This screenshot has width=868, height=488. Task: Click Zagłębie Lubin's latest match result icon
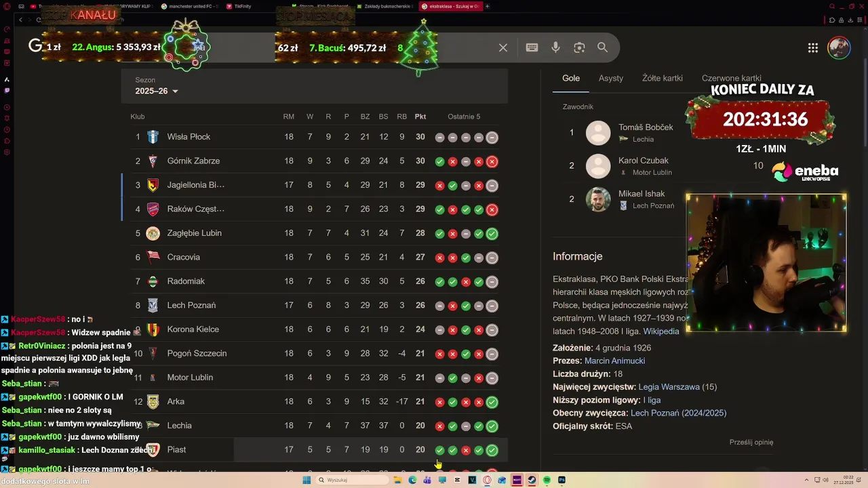click(x=492, y=233)
